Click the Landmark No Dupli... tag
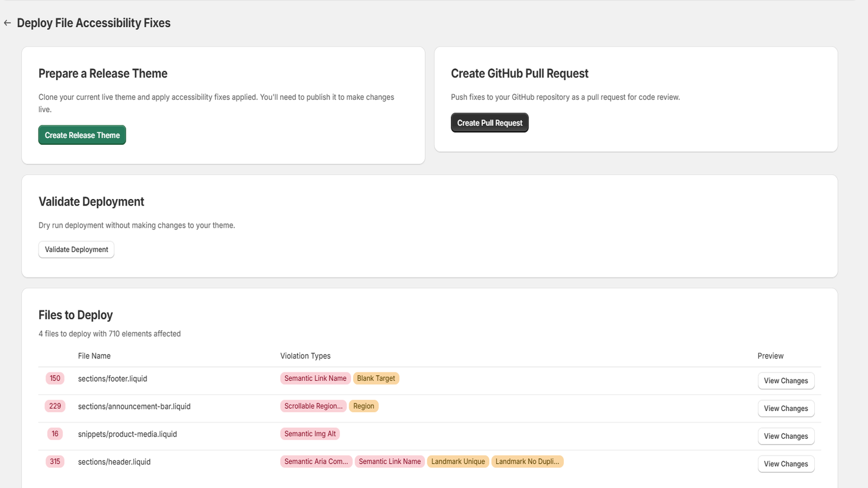 (527, 461)
